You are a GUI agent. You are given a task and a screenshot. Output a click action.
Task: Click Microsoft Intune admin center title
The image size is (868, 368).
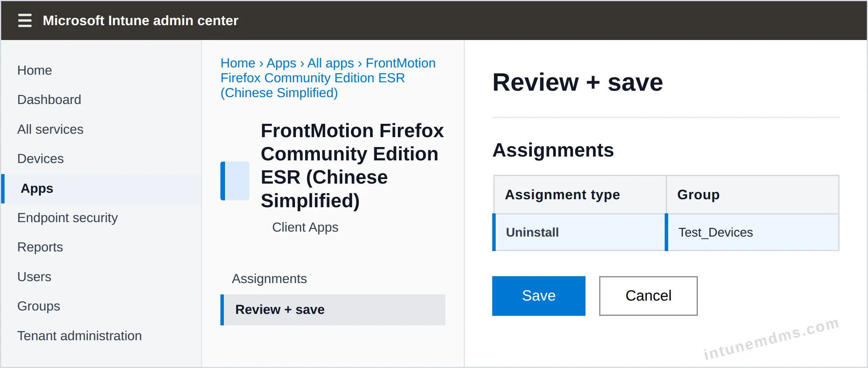pos(140,20)
